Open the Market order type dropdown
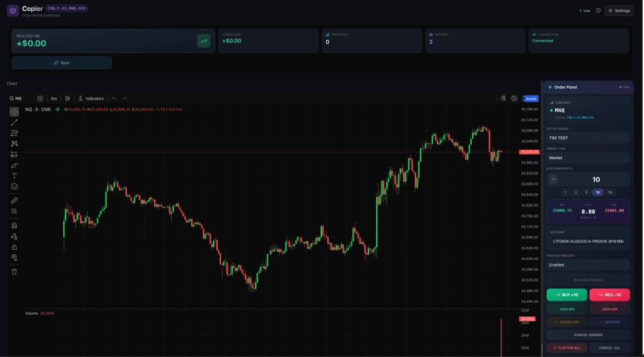644x357 pixels. [x=588, y=157]
